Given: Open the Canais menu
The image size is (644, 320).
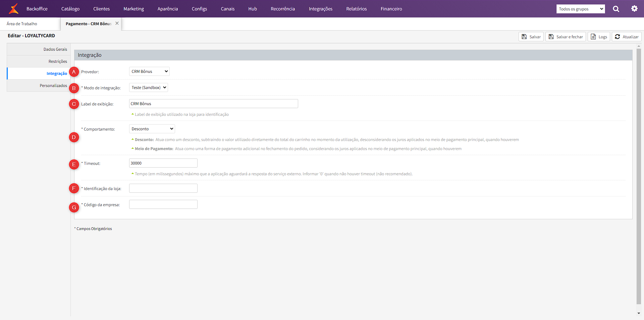Looking at the screenshot, I should (228, 9).
